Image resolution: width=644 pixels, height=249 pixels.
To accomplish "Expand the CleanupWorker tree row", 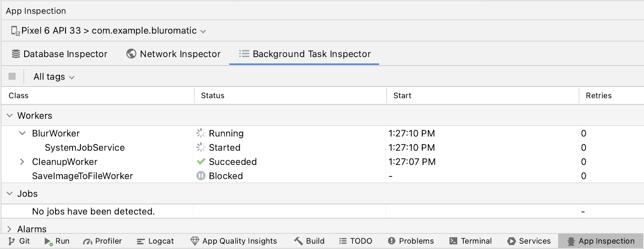I will tap(23, 162).
